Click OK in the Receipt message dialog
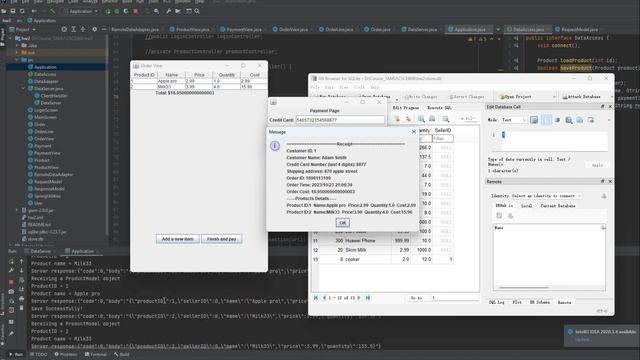This screenshot has height=360, width=640. [342, 222]
